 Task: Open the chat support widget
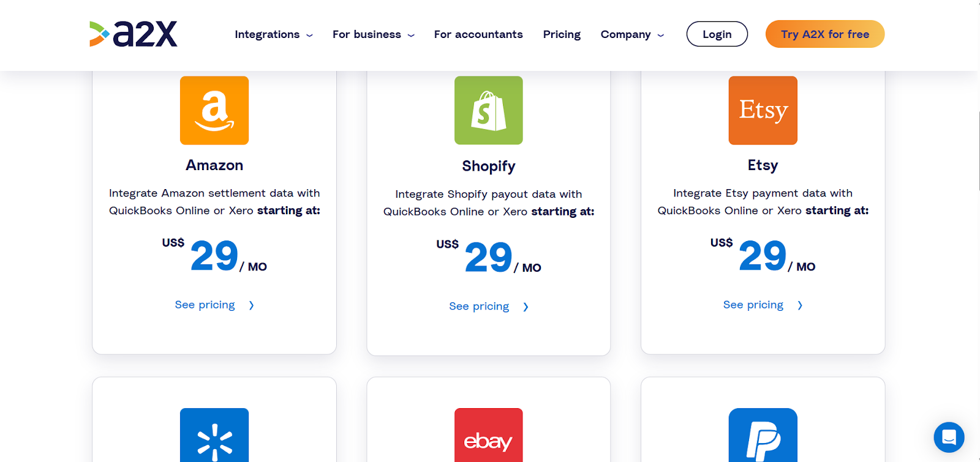[949, 437]
